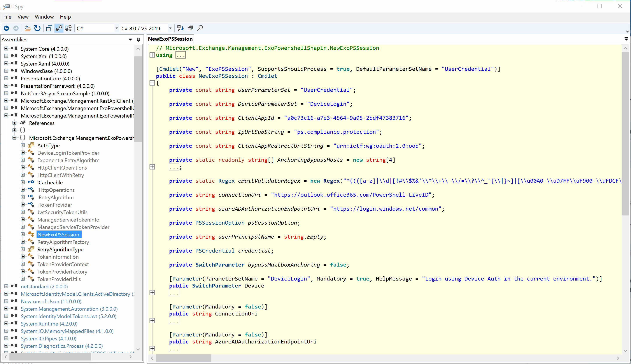The height and width of the screenshot is (364, 631).
Task: Reload all assemblies
Action: pos(37,28)
